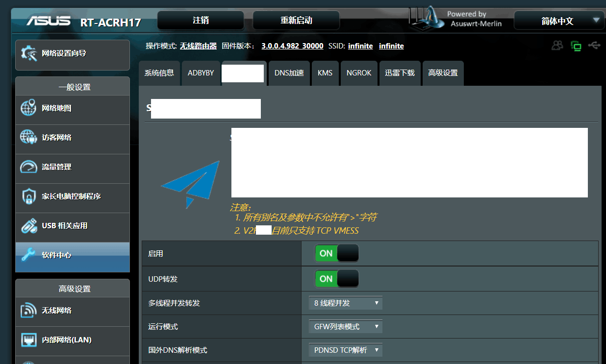The height and width of the screenshot is (364, 606).
Task: Open the 国外DNS解析模式 dropdown
Action: click(345, 350)
